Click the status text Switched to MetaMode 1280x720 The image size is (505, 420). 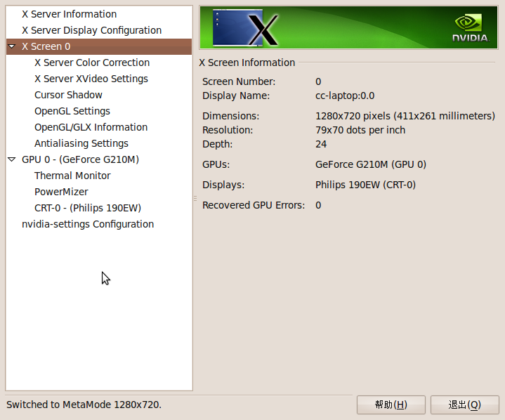(x=84, y=405)
